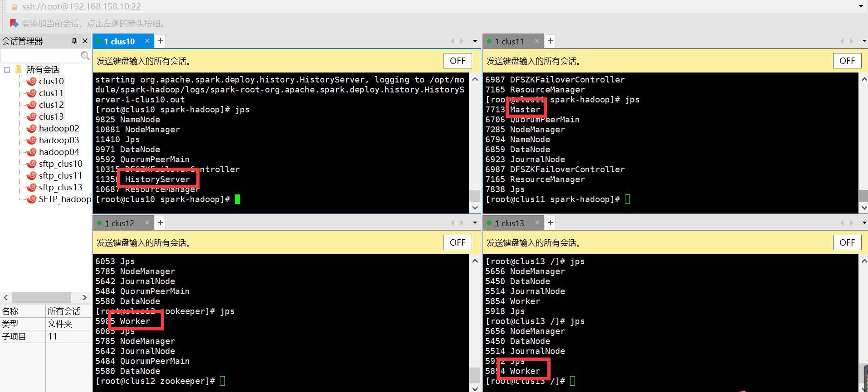
Task: Click left arrow of session tree scrollbar
Action: [x=6, y=297]
